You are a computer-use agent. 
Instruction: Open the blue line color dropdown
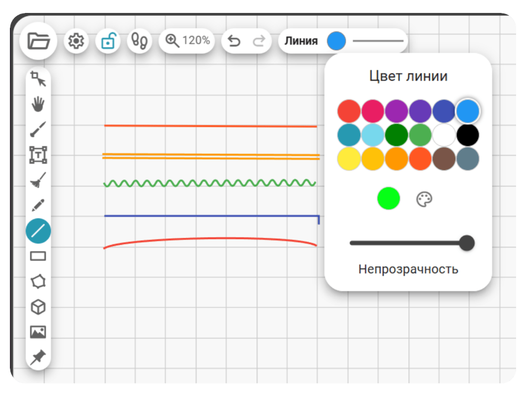(x=337, y=41)
